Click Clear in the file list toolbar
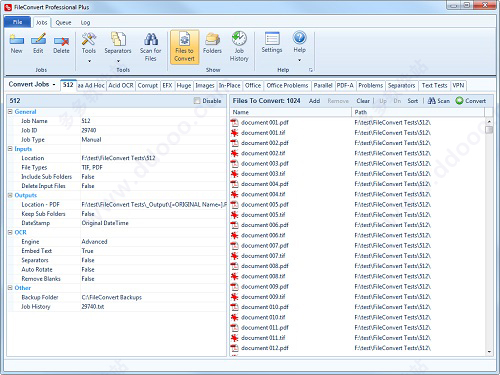 point(363,101)
